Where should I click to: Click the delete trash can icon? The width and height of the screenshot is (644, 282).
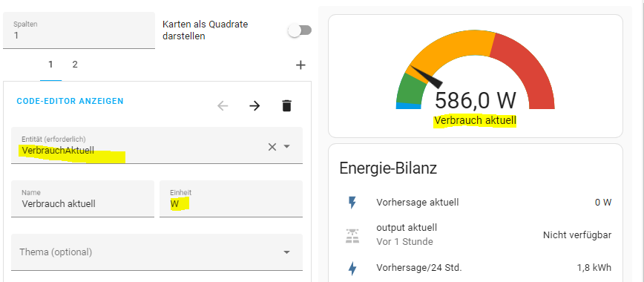coord(286,105)
